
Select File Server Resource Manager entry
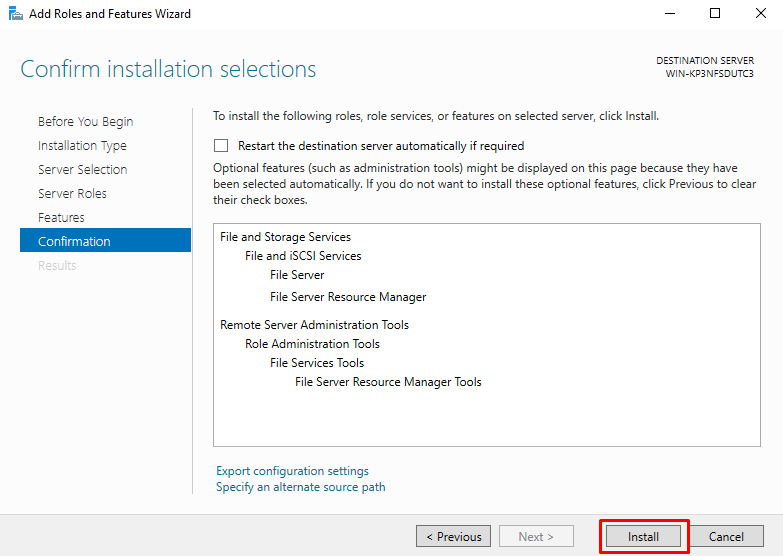pyautogui.click(x=348, y=297)
